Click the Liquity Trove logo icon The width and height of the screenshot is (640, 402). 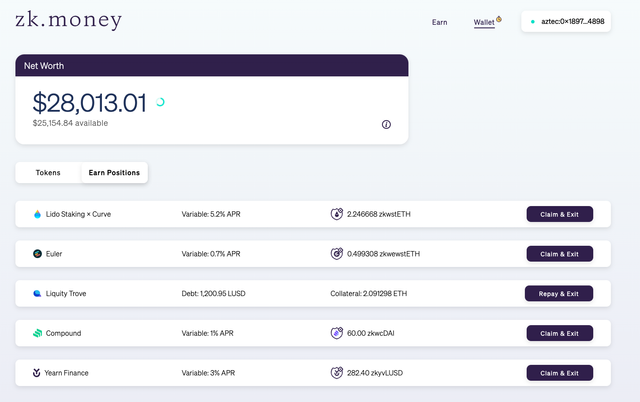(x=37, y=293)
